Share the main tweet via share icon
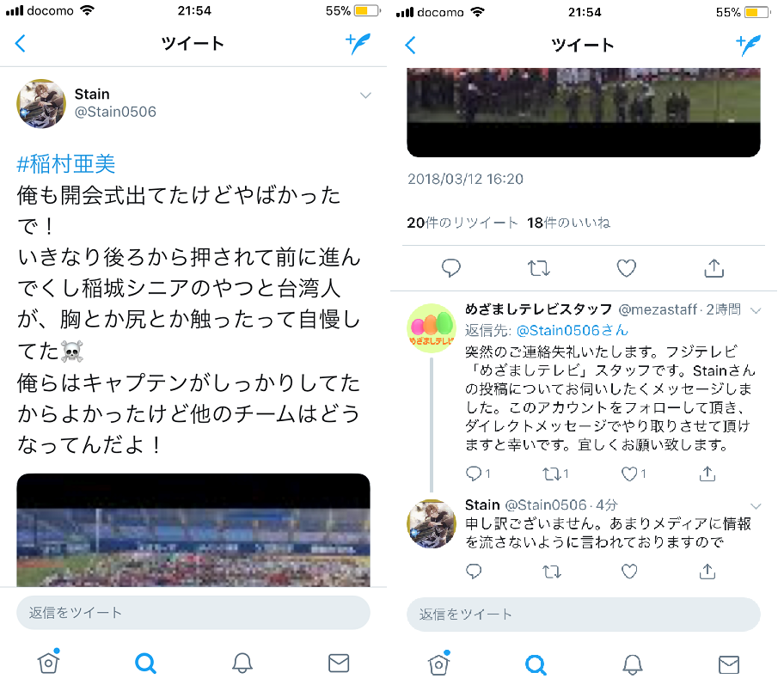The width and height of the screenshot is (784, 691). (x=714, y=268)
